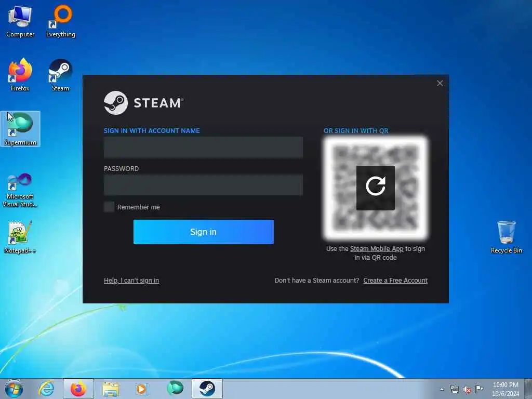Open the Steam Mobile App link

pyautogui.click(x=377, y=249)
